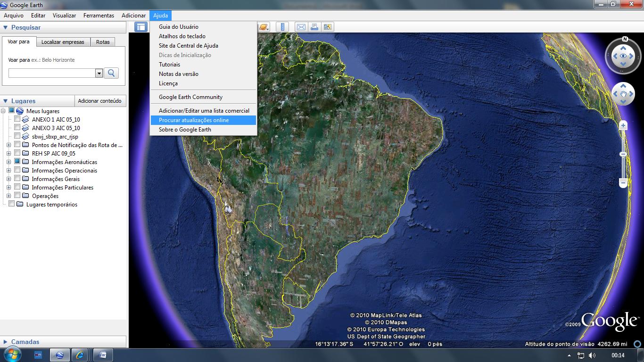Select the ruler measurement tool

coord(282,27)
